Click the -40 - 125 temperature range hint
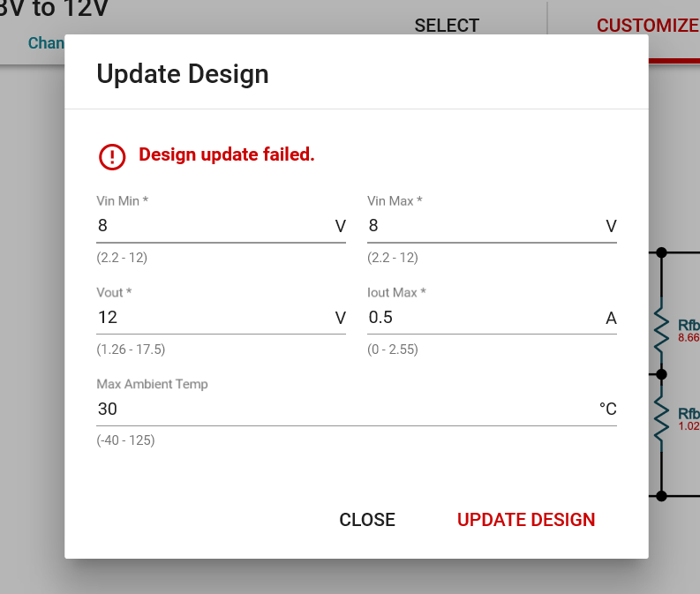Image resolution: width=700 pixels, height=594 pixels. pyautogui.click(x=125, y=440)
